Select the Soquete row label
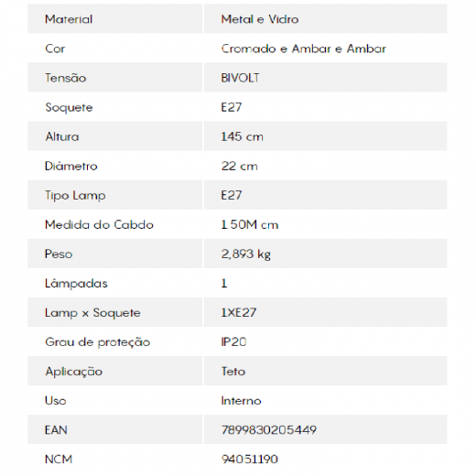Image resolution: width=476 pixels, height=476 pixels. pos(69,107)
